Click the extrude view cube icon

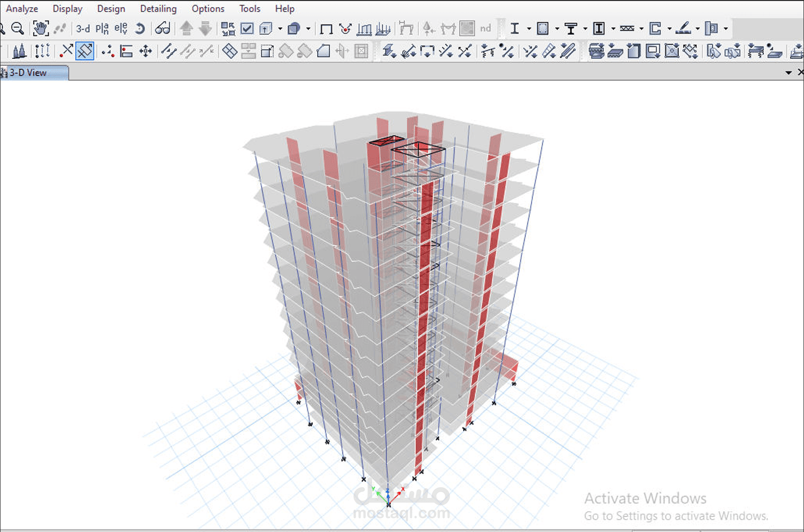[x=265, y=29]
